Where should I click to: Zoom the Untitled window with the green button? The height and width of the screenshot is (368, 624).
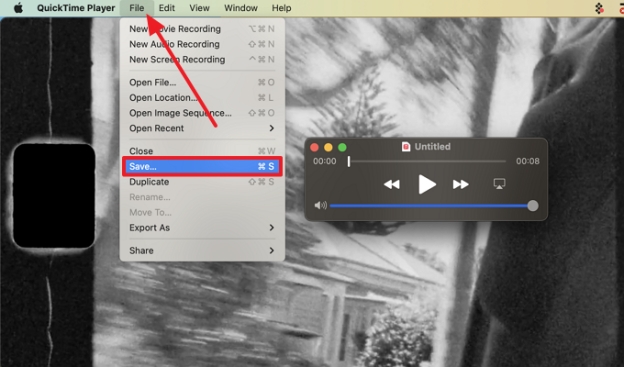342,148
